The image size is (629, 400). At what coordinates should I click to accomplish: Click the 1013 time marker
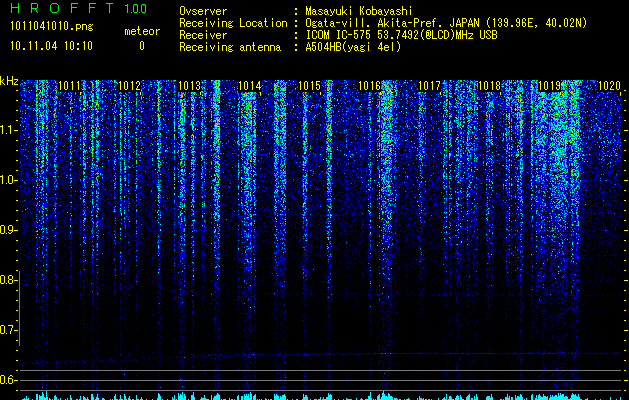[189, 86]
